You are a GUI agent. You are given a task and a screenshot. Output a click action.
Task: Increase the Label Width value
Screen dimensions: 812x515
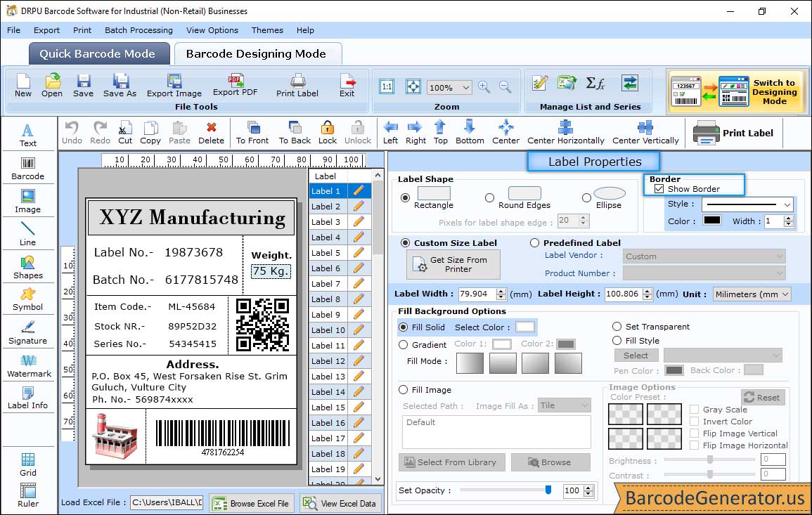point(501,292)
